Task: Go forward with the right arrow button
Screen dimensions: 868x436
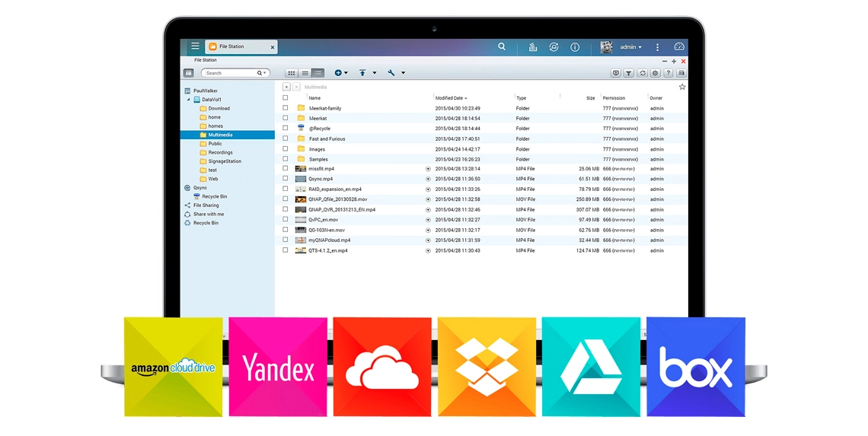Action: 296,87
